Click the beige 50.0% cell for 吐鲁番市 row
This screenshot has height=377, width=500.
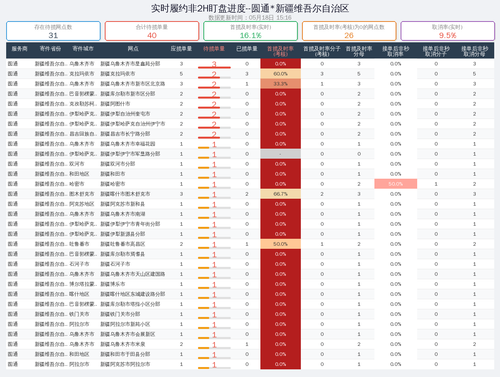(280, 244)
